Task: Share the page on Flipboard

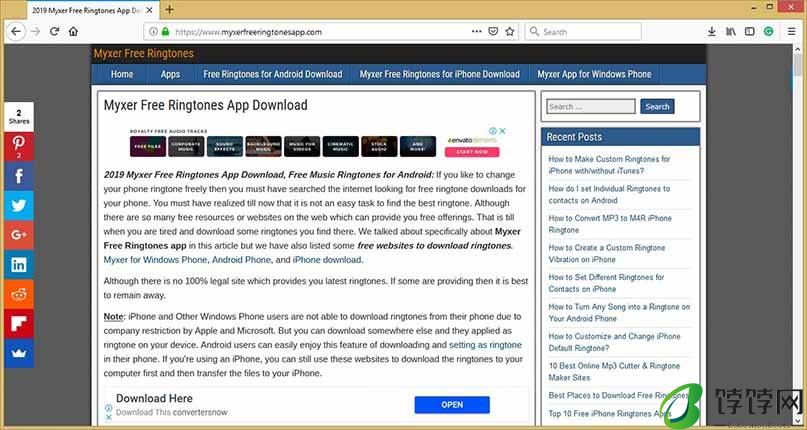Action: click(x=19, y=324)
